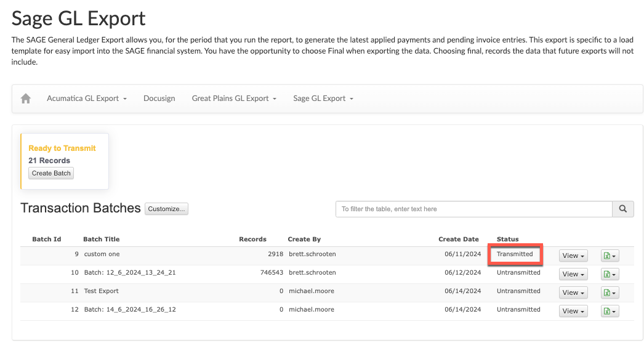Sort by Create Date column header
The image size is (644, 343).
tap(458, 239)
